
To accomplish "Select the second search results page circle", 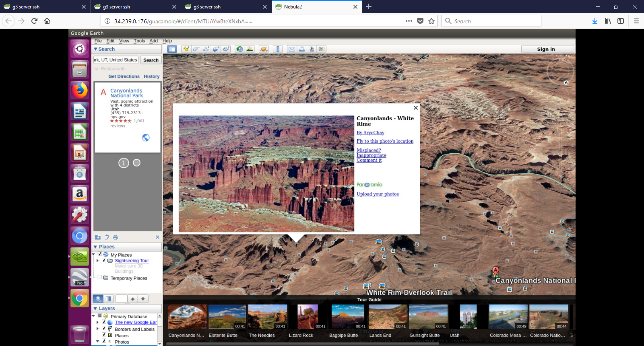I will (x=137, y=163).
